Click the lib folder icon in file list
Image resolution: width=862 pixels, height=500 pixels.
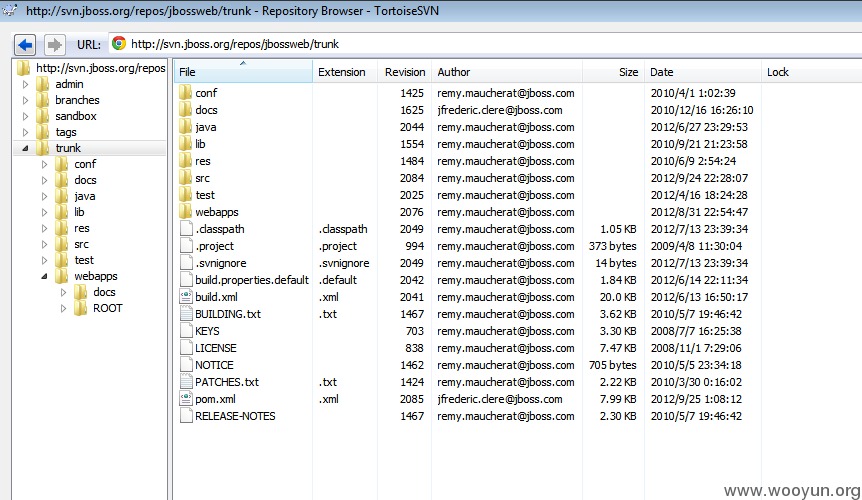[186, 143]
